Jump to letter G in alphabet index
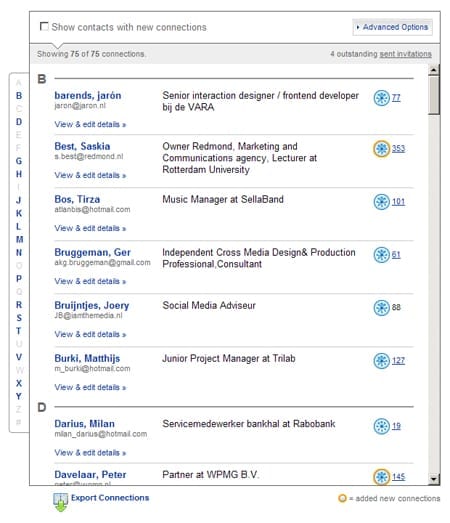 click(19, 161)
